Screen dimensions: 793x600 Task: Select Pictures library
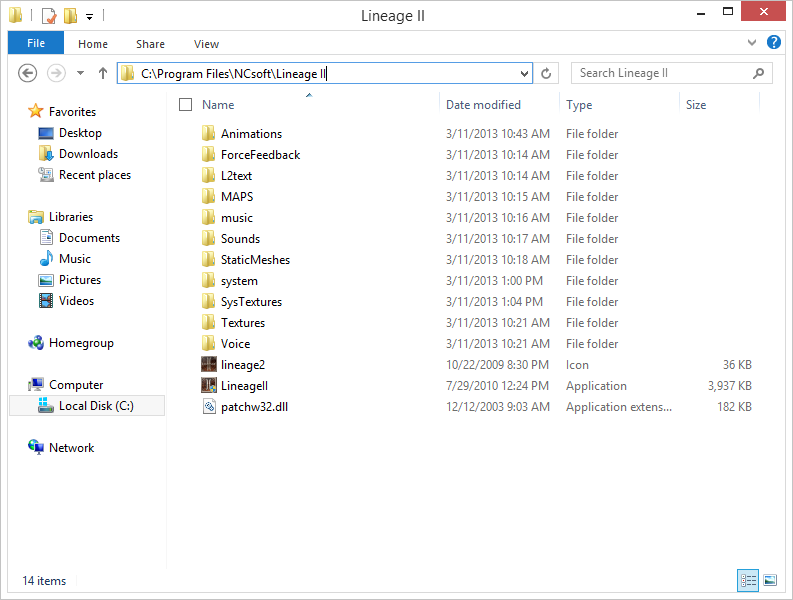click(80, 280)
